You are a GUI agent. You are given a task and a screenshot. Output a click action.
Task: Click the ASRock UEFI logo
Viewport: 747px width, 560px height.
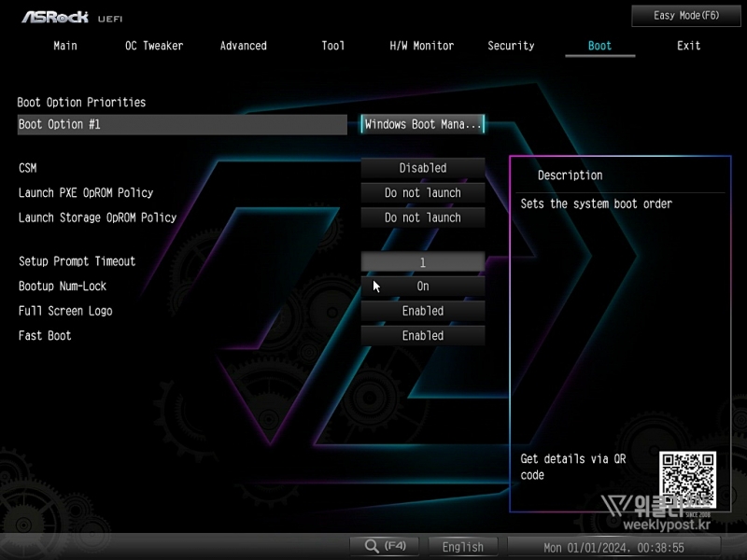point(71,17)
